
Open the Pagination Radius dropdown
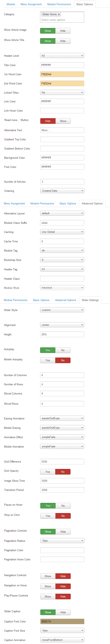coord(62,541)
